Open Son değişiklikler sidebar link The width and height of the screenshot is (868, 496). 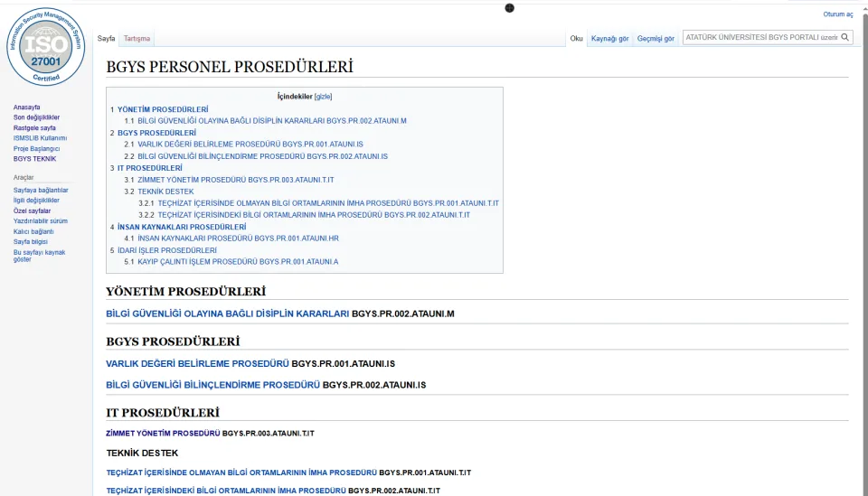36,117
